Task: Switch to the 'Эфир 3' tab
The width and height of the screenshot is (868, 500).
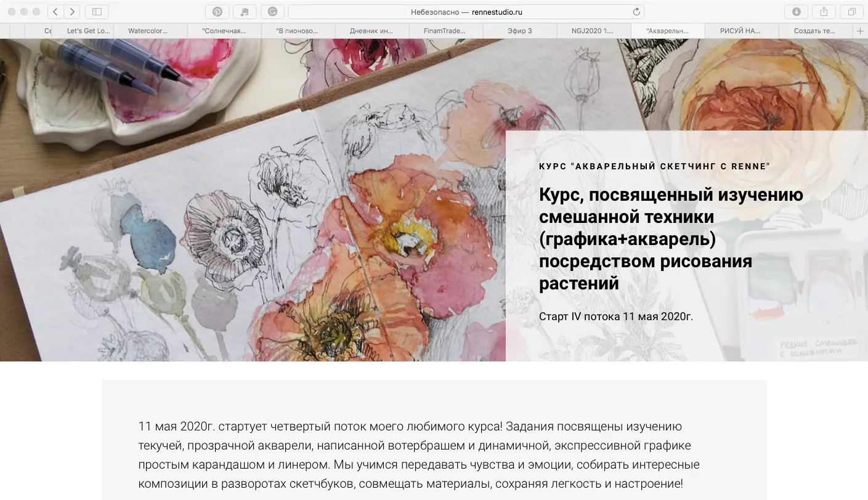Action: (519, 30)
